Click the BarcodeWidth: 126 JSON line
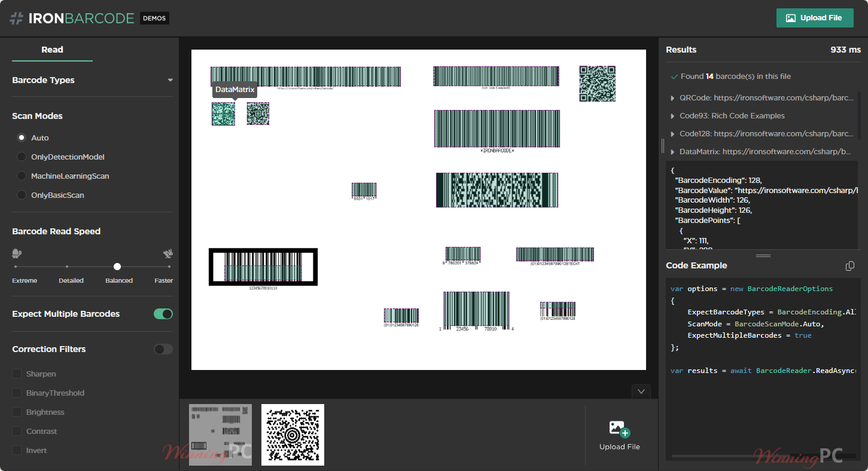Image resolution: width=868 pixels, height=471 pixels. [712, 200]
